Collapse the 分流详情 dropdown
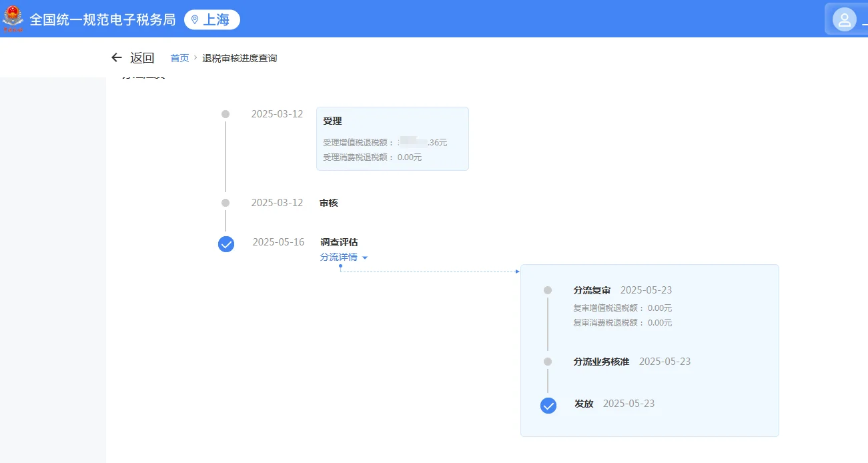This screenshot has width=868, height=463. click(338, 257)
